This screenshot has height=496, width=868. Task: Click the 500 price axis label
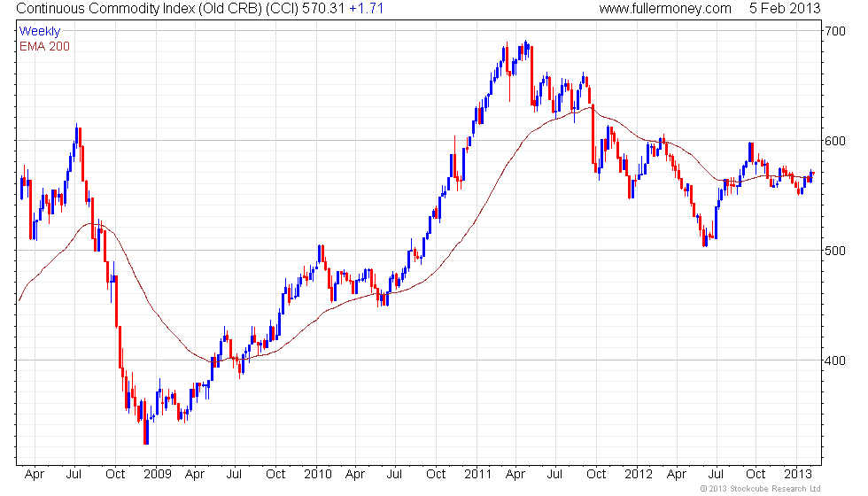point(834,251)
